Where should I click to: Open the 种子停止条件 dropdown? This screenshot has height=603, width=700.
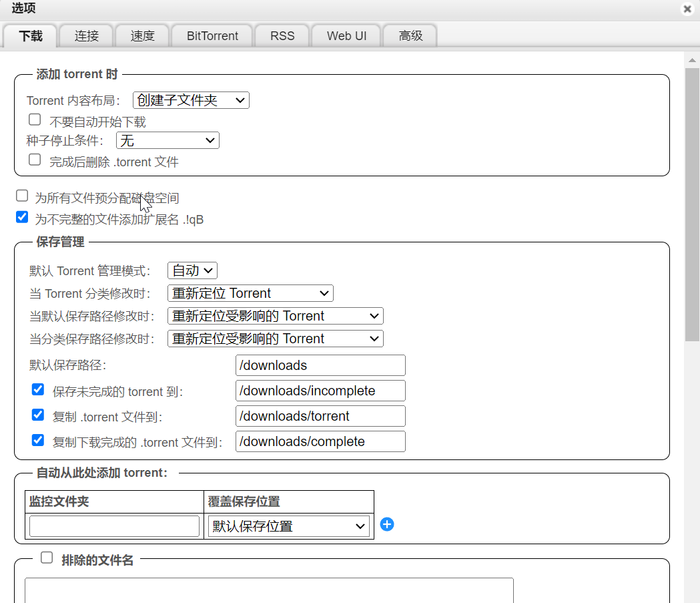click(x=167, y=140)
